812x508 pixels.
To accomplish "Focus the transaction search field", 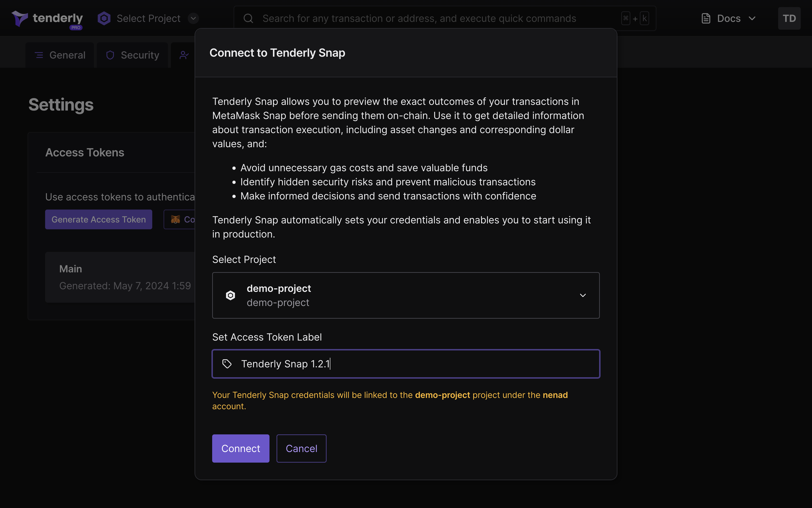I will point(445,19).
